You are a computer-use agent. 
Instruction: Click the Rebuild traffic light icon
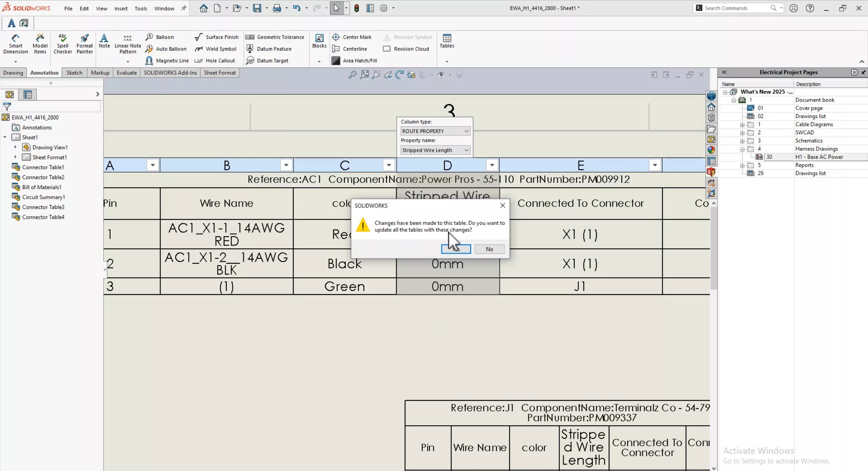357,8
